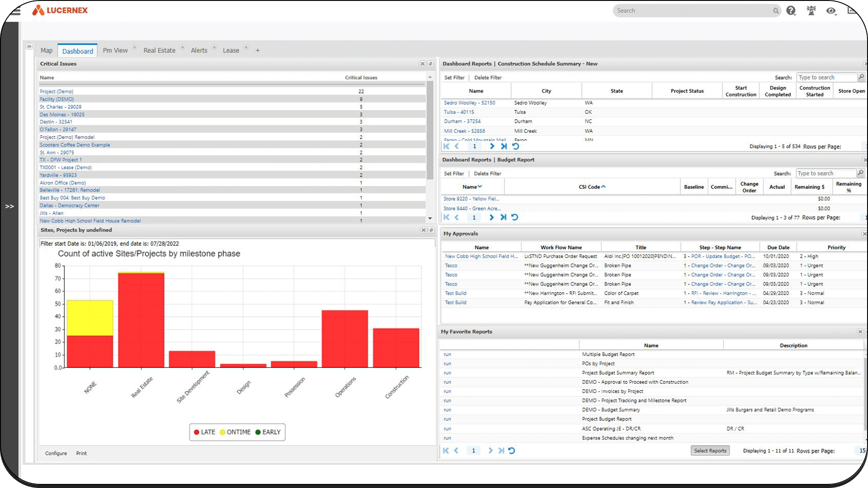868x488 pixels.
Task: Sort Budget Report by CSI Code column
Action: [x=592, y=187]
